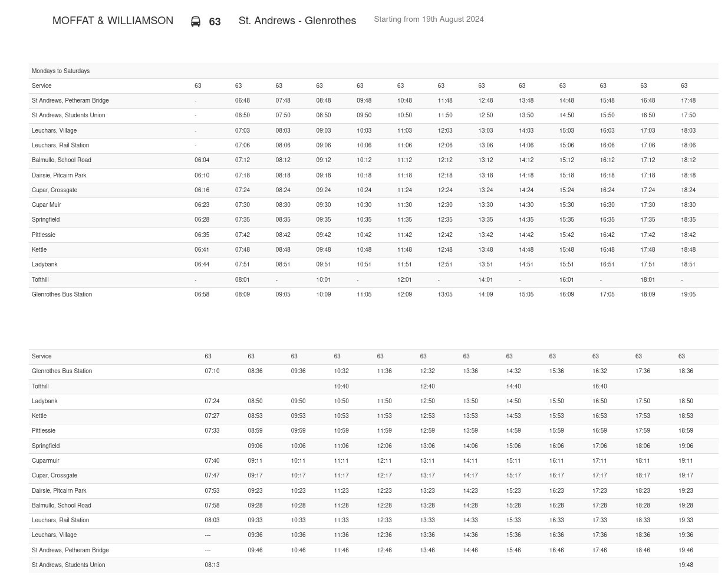Viewport: 728px width, 580px height.
Task: Click 'Glenrothes Bus Station' in the first table
Action: tap(62, 295)
